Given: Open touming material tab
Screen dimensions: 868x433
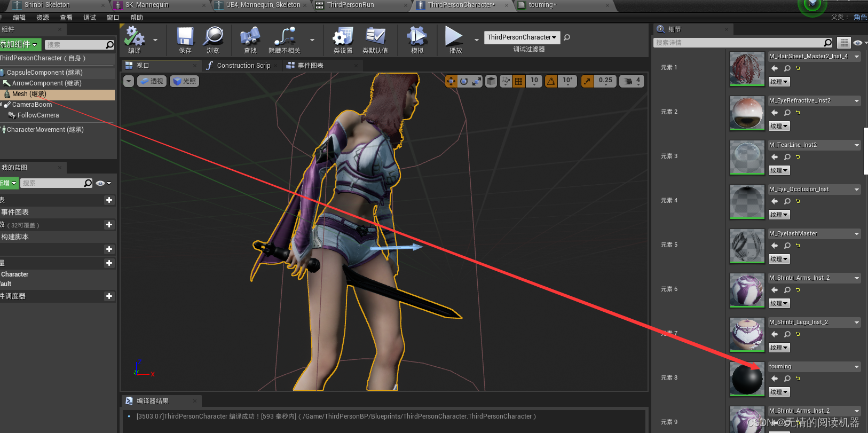Looking at the screenshot, I should (x=542, y=5).
